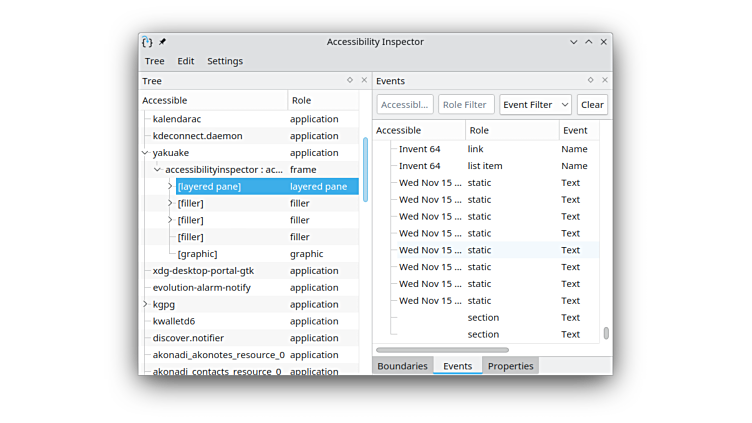This screenshot has width=752, height=423.
Task: Open the Settings menu
Action: [225, 61]
